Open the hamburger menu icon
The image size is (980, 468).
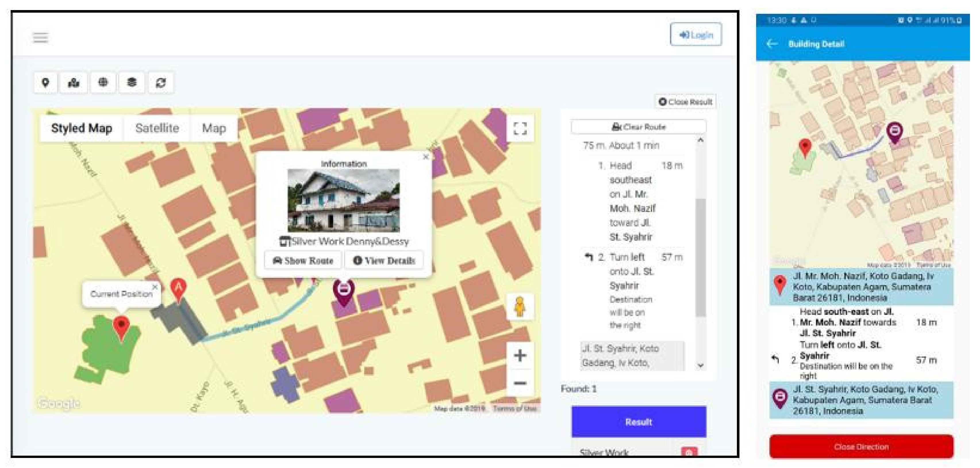point(40,38)
